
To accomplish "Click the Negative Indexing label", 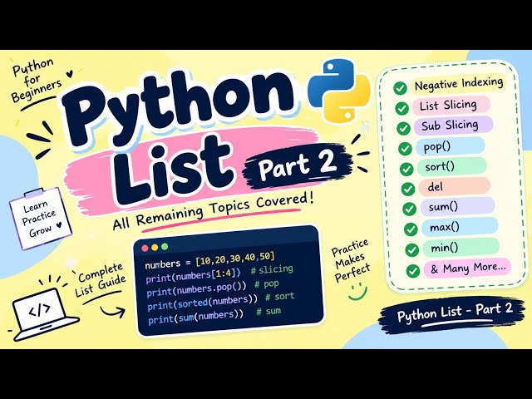I will (459, 83).
